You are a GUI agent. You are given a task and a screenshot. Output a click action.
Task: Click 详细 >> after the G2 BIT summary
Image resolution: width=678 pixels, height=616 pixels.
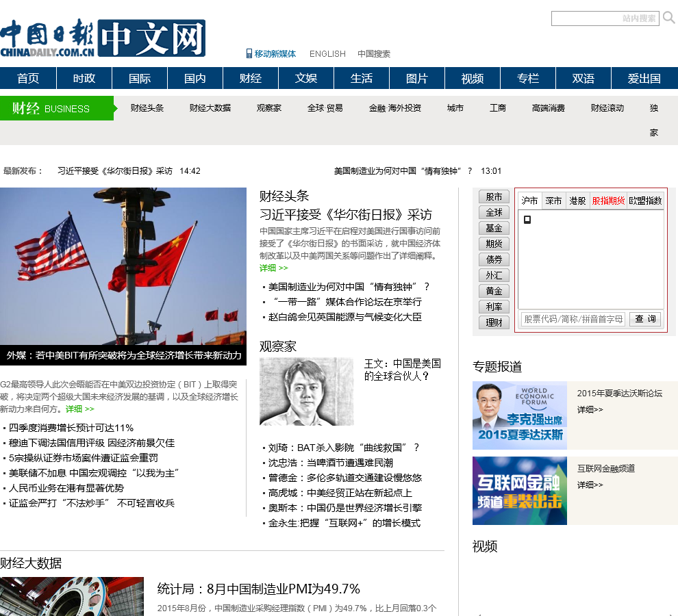pyautogui.click(x=80, y=409)
